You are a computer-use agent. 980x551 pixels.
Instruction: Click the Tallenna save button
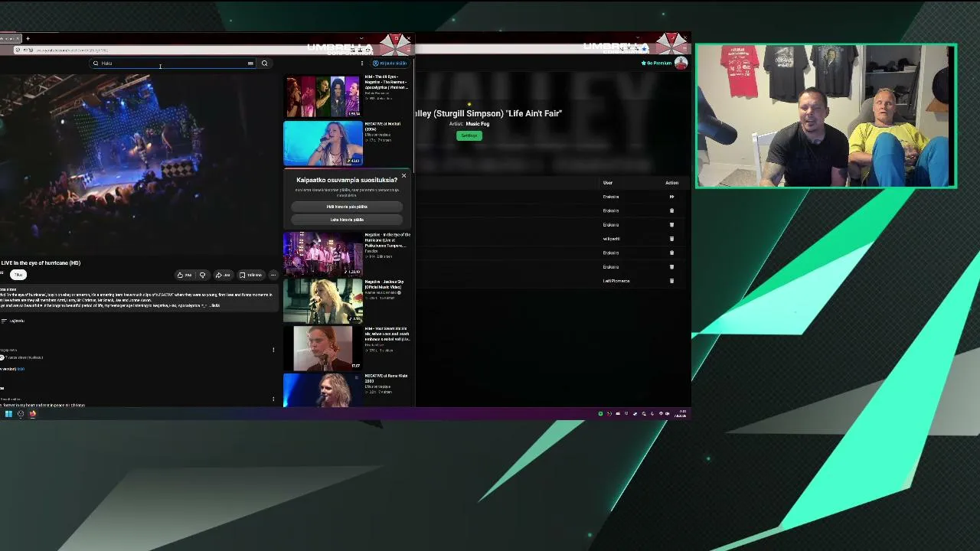[x=250, y=275]
